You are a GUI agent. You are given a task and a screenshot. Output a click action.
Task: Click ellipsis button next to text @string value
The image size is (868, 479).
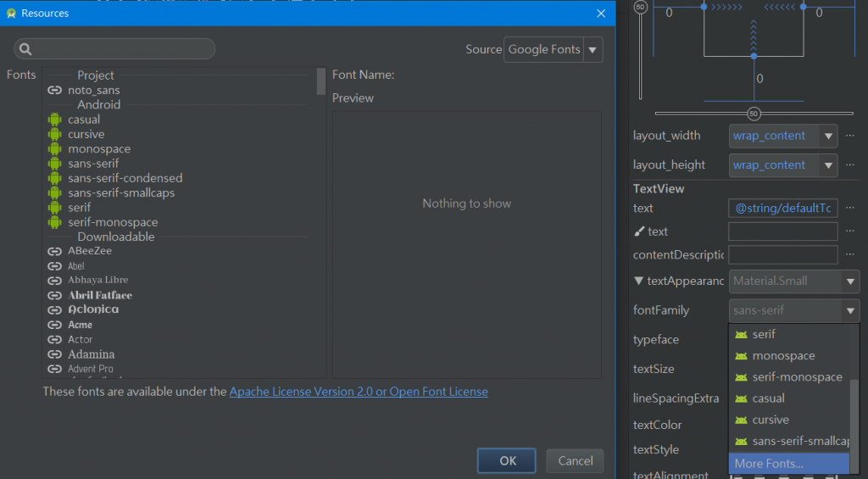pyautogui.click(x=849, y=209)
